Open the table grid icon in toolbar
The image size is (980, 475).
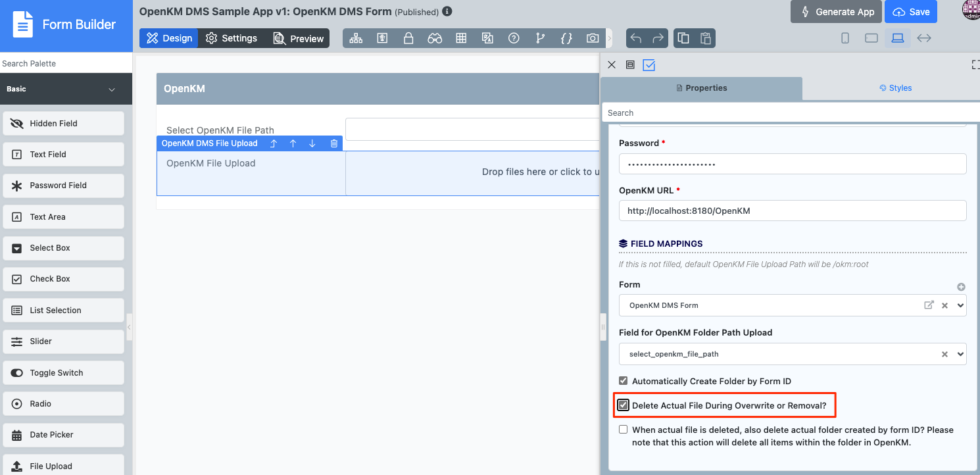(x=461, y=38)
